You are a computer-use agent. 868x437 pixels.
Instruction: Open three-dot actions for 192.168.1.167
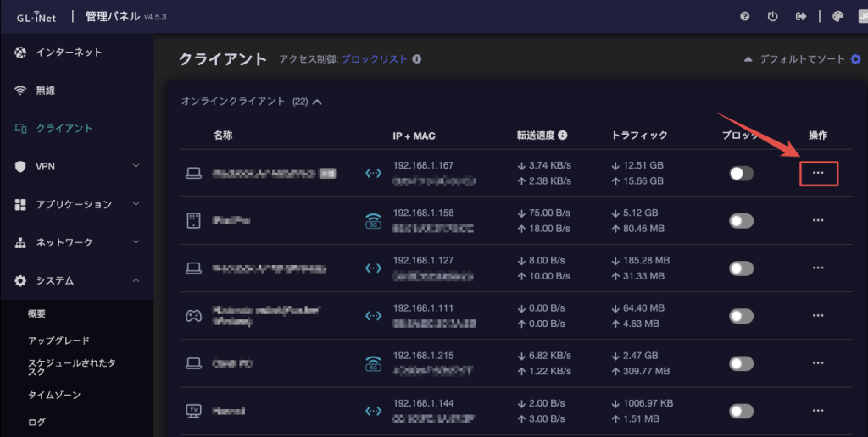tap(817, 173)
